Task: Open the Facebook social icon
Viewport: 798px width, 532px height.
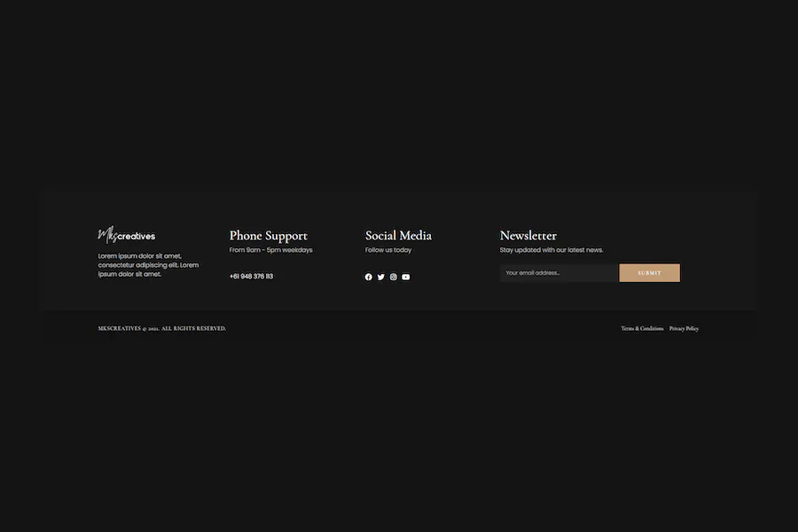Action: (x=369, y=277)
